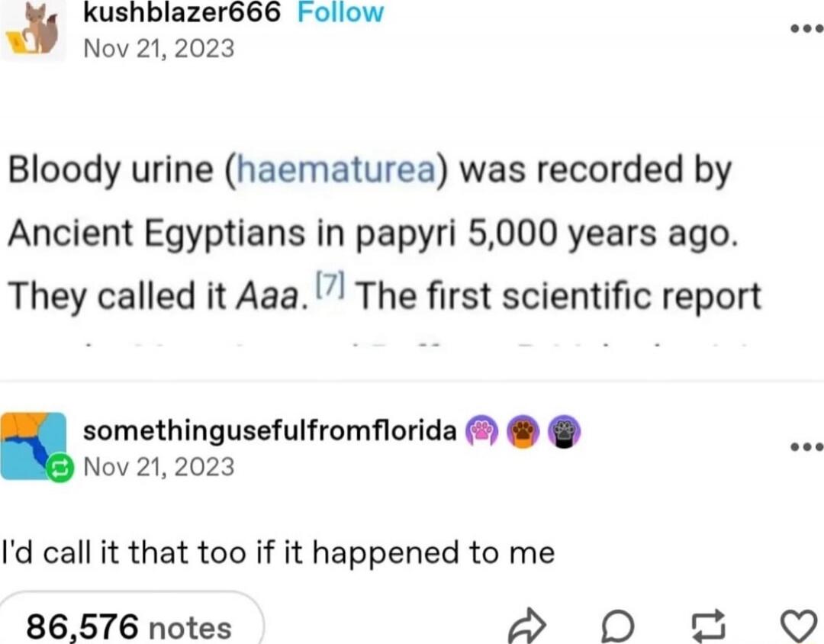This screenshot has height=644, width=824.
Task: Click the Nov 21, 2023 date under kushblazer666
Action: click(x=158, y=48)
